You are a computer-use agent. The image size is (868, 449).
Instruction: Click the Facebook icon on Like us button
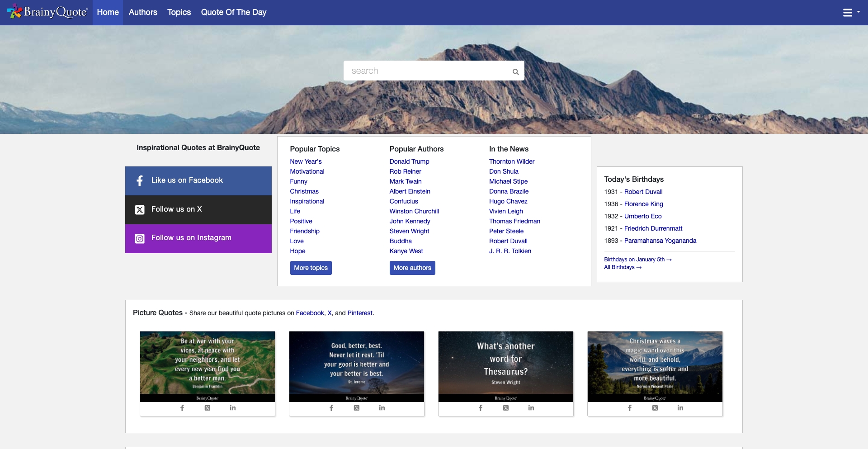tap(140, 181)
